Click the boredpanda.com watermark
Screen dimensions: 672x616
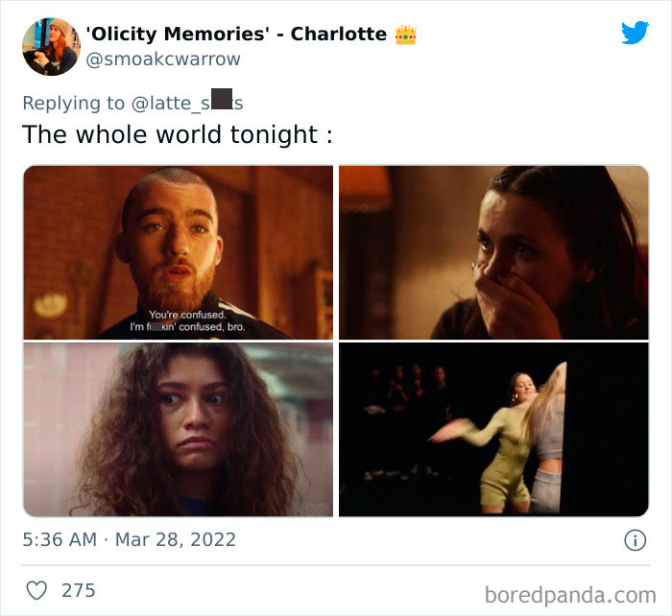(x=570, y=595)
